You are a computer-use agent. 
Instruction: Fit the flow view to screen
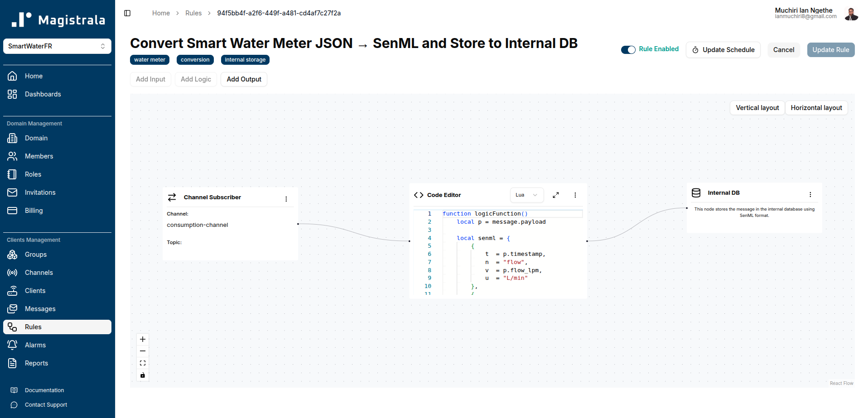pyautogui.click(x=143, y=363)
